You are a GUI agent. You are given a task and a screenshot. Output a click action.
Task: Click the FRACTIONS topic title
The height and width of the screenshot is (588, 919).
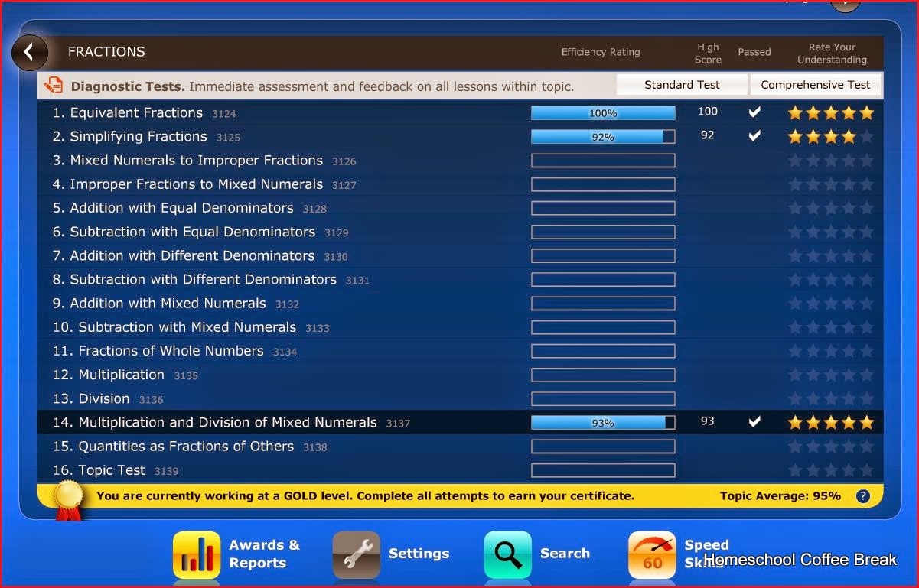pyautogui.click(x=106, y=52)
